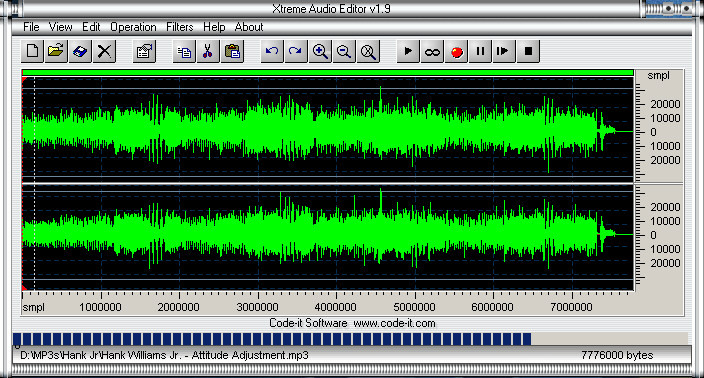Click the Code-it Software label
Viewport: 704px width, 378px height.
[x=308, y=323]
